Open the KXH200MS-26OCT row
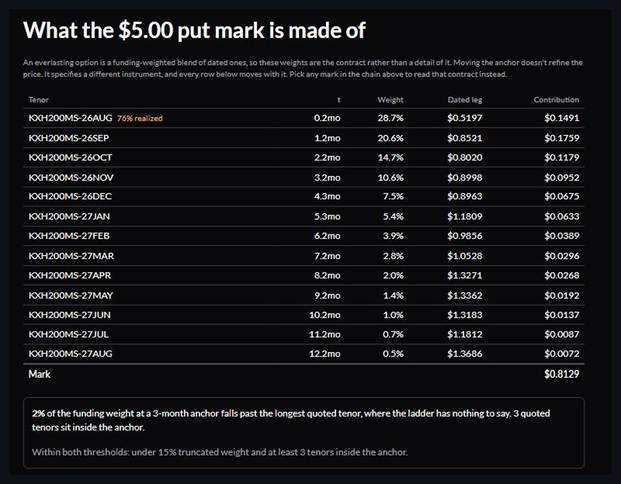621x484 pixels. click(x=304, y=157)
